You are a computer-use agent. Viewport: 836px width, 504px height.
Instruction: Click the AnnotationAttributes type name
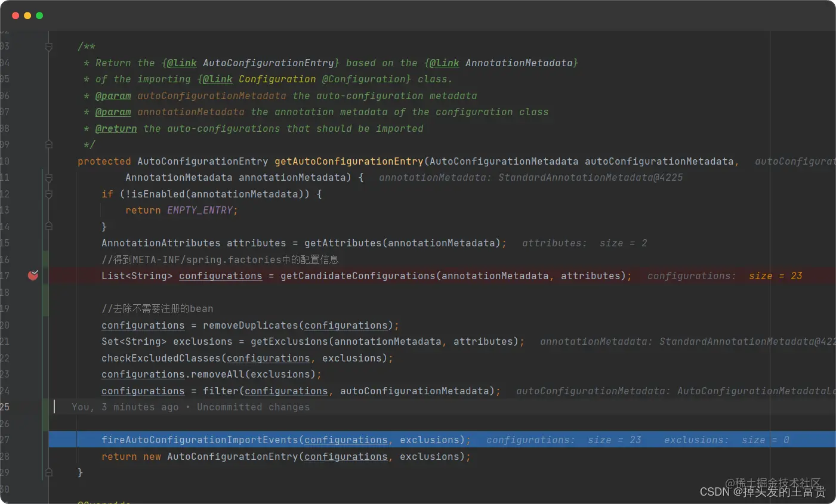[161, 243]
